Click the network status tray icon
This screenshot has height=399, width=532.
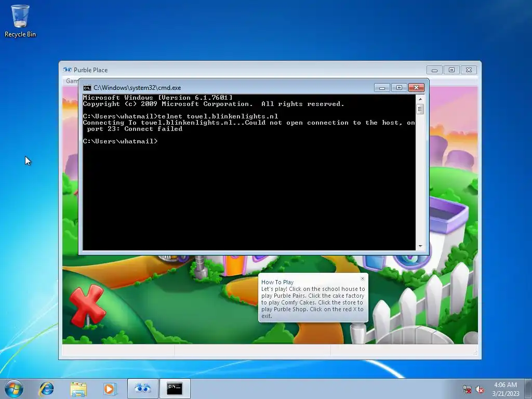(467, 390)
